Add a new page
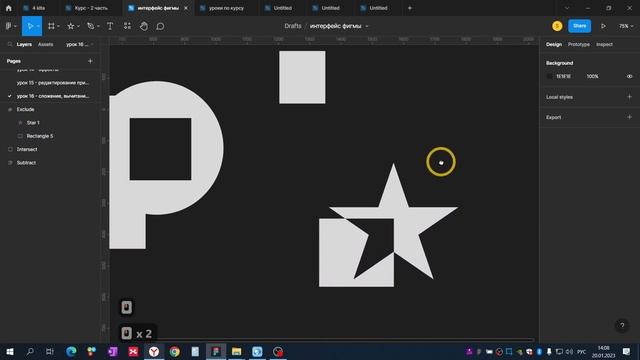The width and height of the screenshot is (640, 360). tap(90, 61)
